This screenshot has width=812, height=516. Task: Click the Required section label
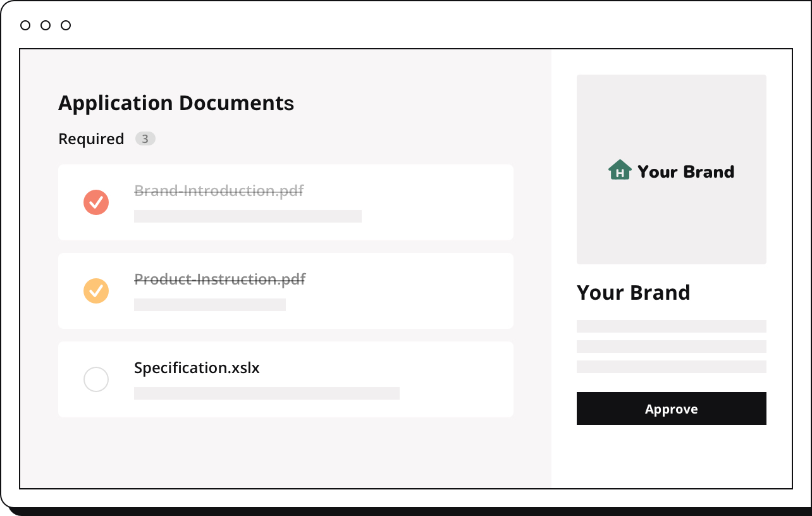point(91,139)
